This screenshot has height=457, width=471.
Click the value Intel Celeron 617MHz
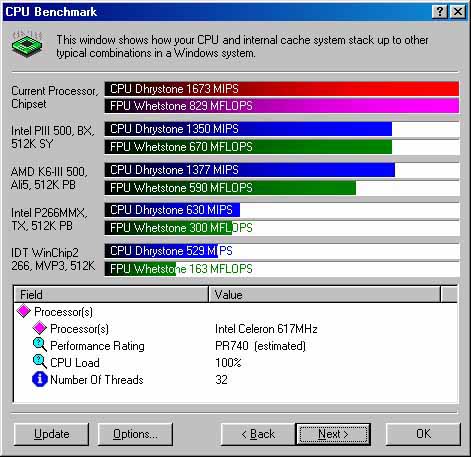(266, 329)
